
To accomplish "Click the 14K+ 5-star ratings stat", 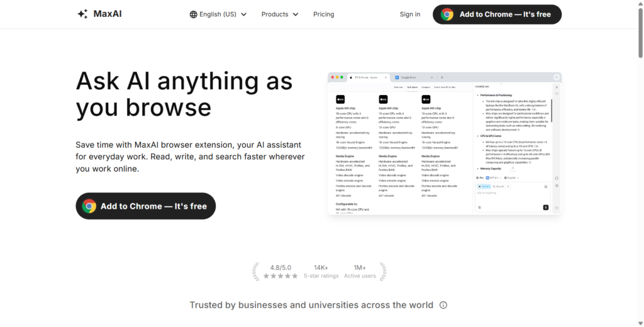I will click(x=321, y=272).
